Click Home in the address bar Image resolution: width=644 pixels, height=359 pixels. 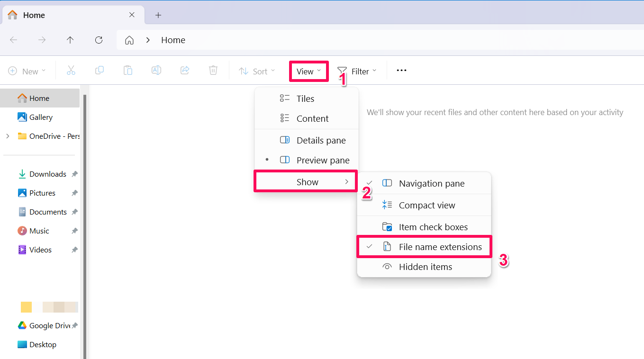[173, 40]
